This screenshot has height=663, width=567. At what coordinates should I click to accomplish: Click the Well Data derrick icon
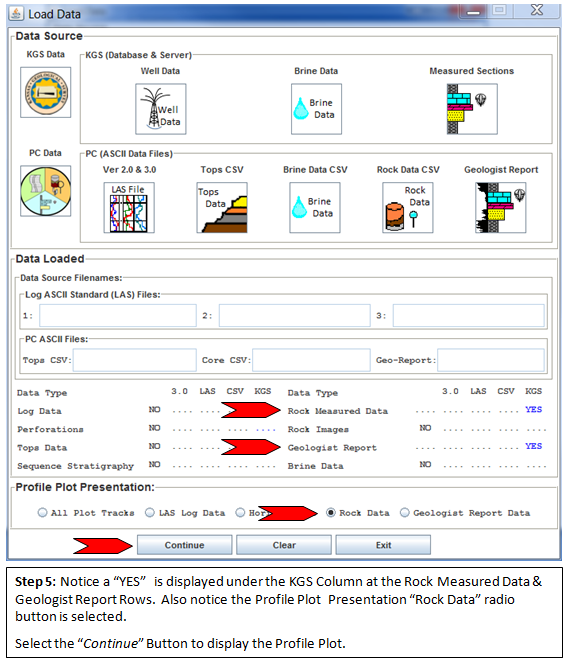[x=161, y=109]
